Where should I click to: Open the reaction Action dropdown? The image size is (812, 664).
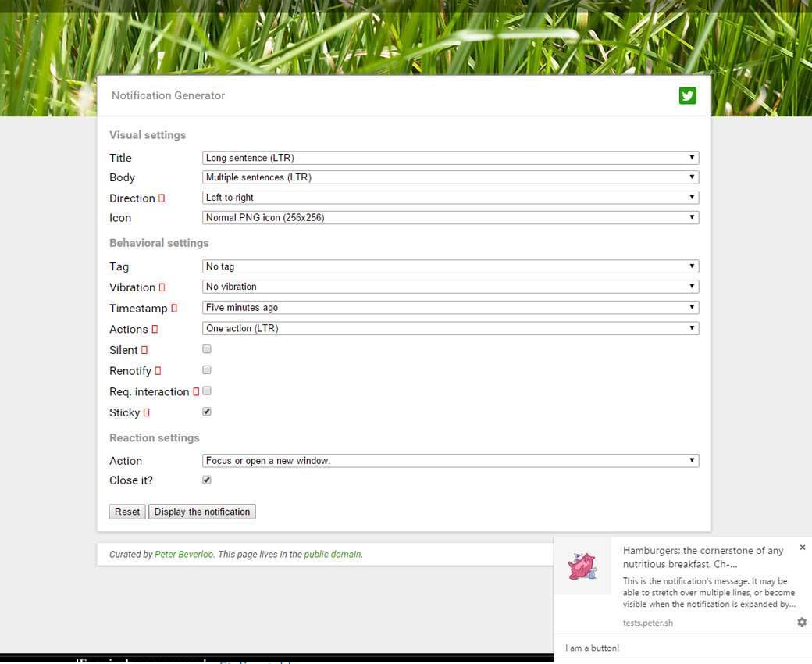coord(451,461)
